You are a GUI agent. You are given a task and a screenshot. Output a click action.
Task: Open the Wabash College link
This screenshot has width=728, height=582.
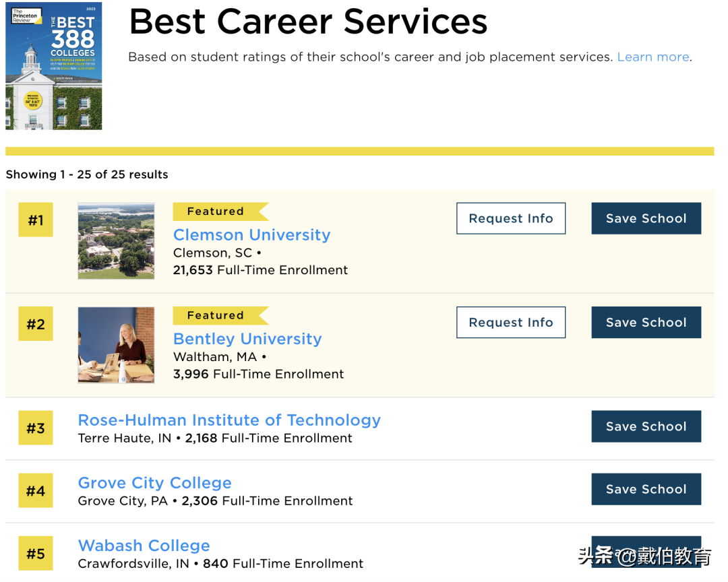(144, 546)
